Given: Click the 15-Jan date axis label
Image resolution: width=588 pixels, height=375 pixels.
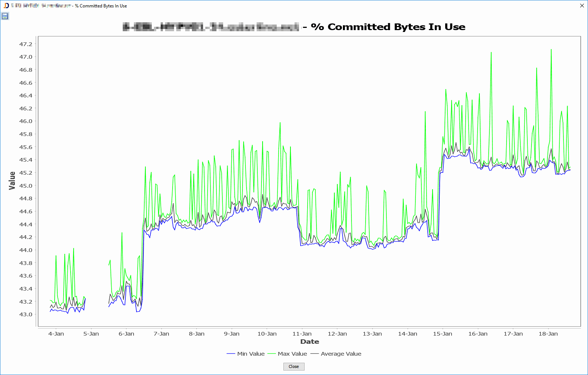Looking at the screenshot, I should pyautogui.click(x=443, y=334).
